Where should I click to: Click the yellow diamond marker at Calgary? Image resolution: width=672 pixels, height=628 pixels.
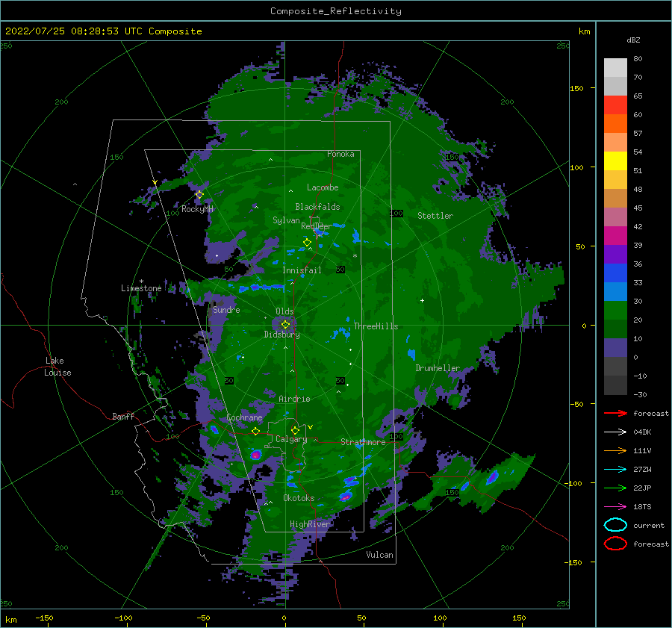coord(295,430)
